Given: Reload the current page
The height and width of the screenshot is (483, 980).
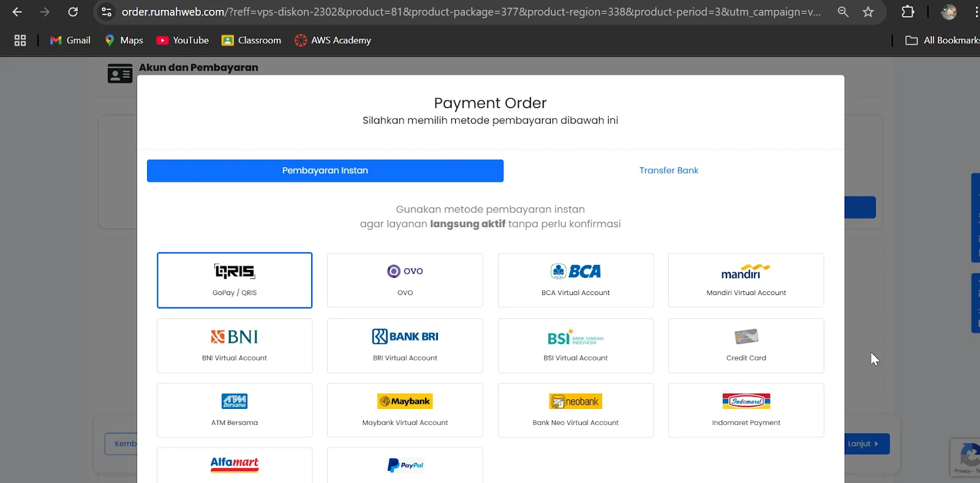Looking at the screenshot, I should (73, 12).
